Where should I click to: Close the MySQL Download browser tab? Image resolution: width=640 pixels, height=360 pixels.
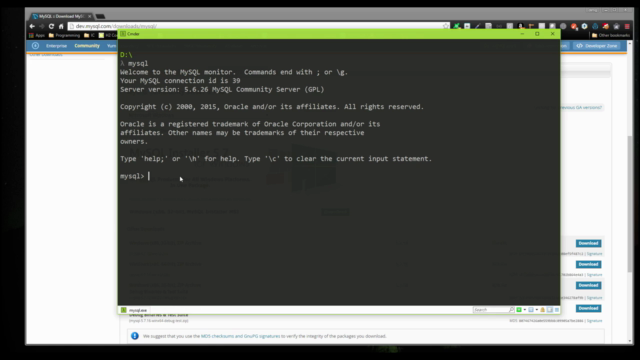[x=89, y=16]
